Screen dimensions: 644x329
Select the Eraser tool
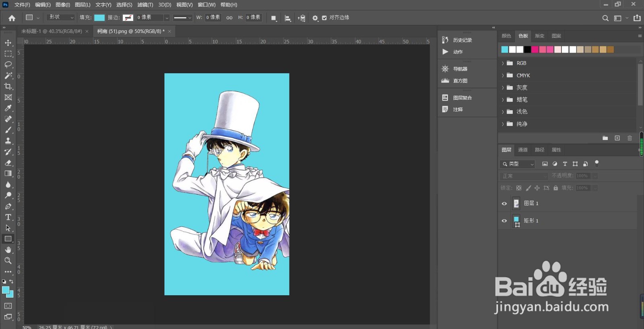coord(8,162)
